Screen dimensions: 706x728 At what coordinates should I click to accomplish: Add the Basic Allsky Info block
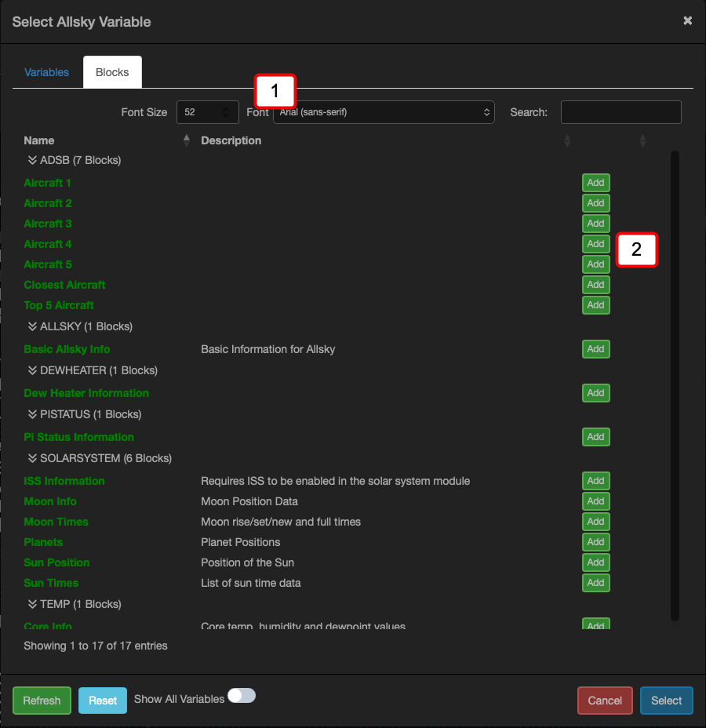click(x=595, y=349)
